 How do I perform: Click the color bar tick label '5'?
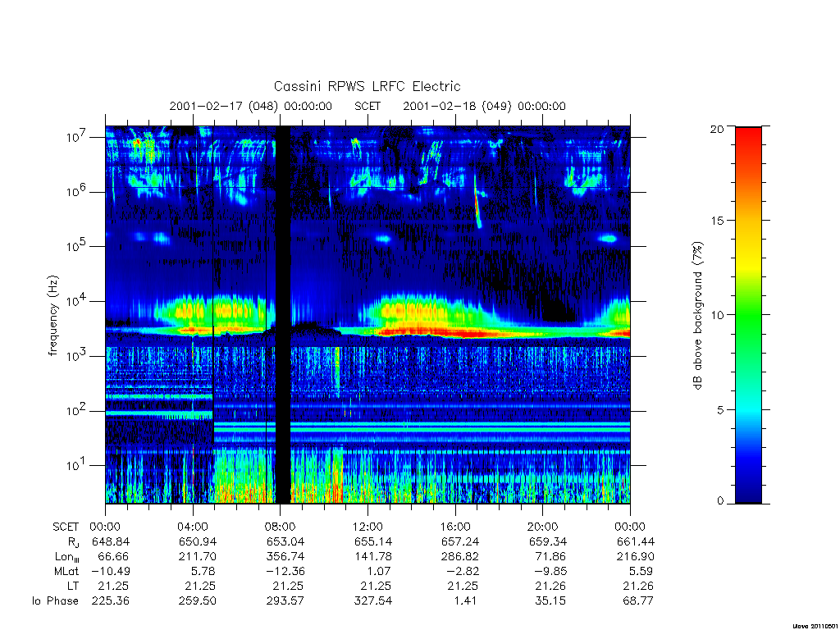(x=719, y=410)
